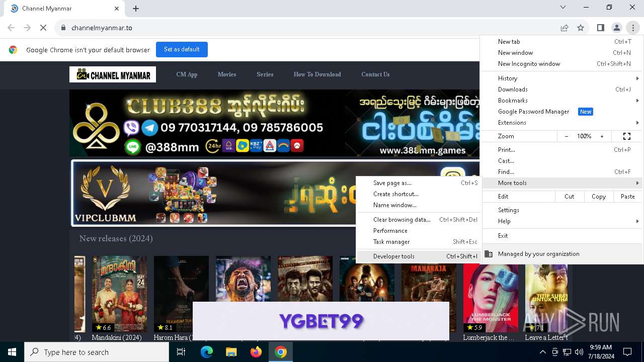Click the Copy edit button
The width and height of the screenshot is (644, 362).
pos(599,197)
